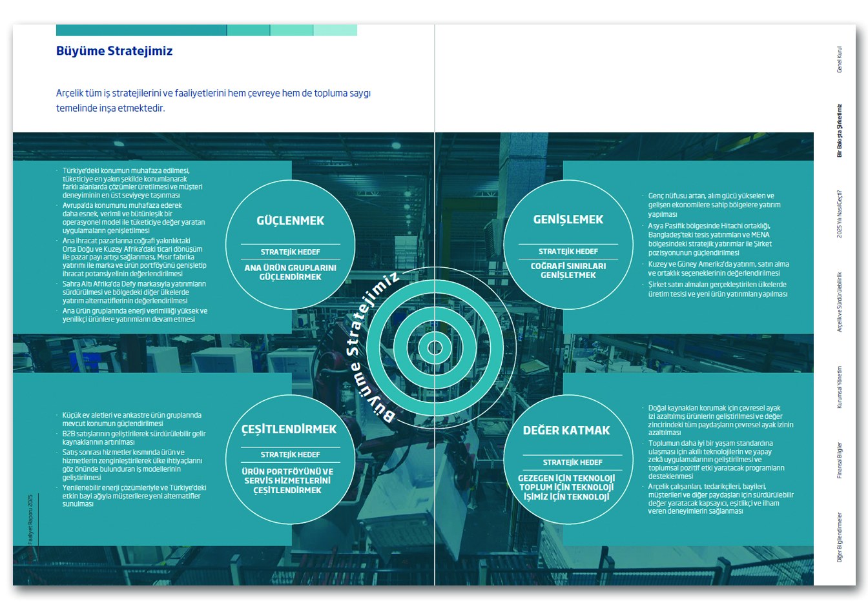This screenshot has width=868, height=610.
Task: Click the bullet starting Ana ihracat pazarlarına
Action: coord(134,257)
